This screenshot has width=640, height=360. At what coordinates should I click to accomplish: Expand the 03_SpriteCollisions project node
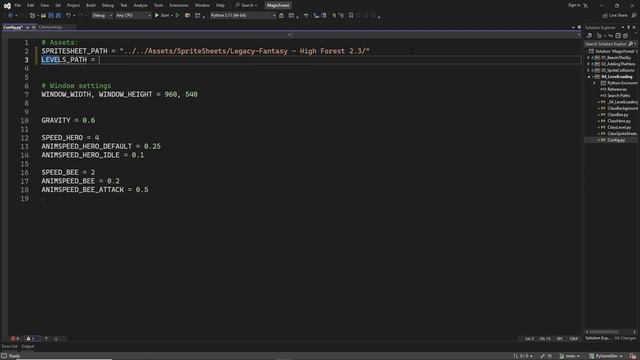[589, 70]
